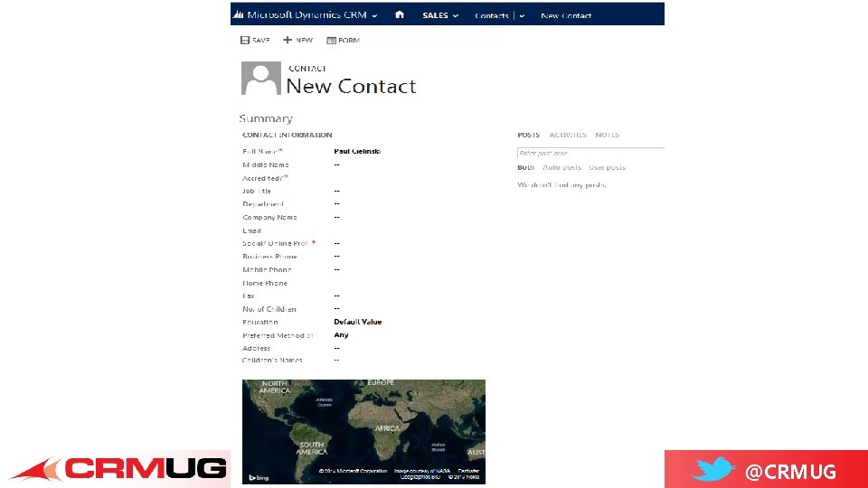Switch to the POSTS tab
The height and width of the screenshot is (488, 868).
(528, 135)
